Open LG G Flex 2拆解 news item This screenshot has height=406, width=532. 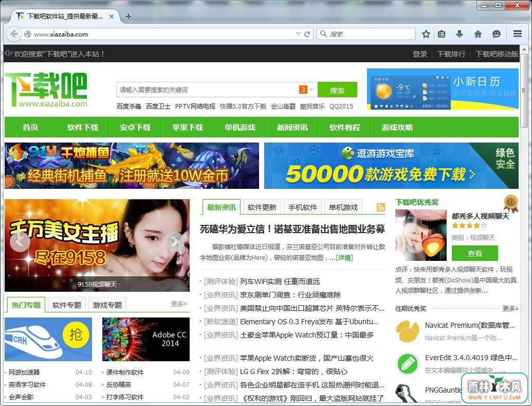pyautogui.click(x=294, y=372)
